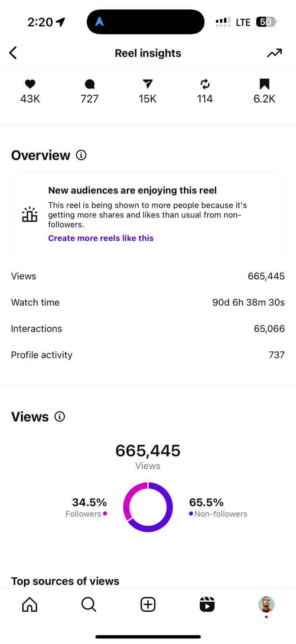
Task: Tap the likes heart icon
Action: click(x=30, y=84)
